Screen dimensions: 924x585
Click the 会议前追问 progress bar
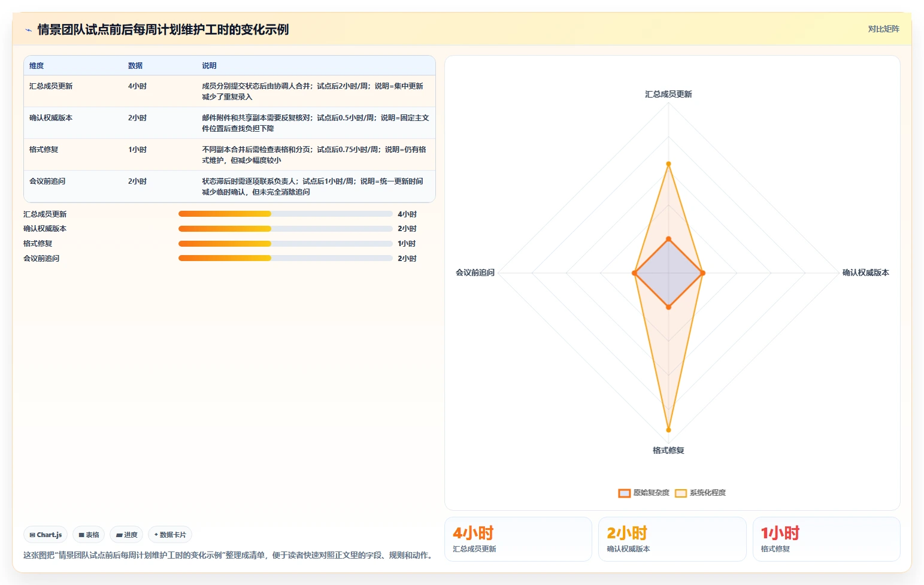285,258
